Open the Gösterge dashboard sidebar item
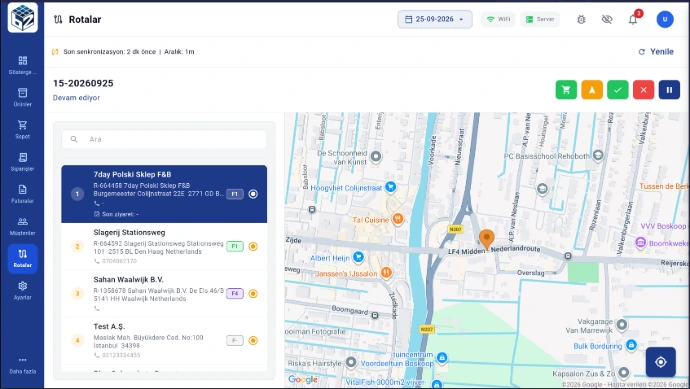The image size is (690, 389). (x=22, y=65)
